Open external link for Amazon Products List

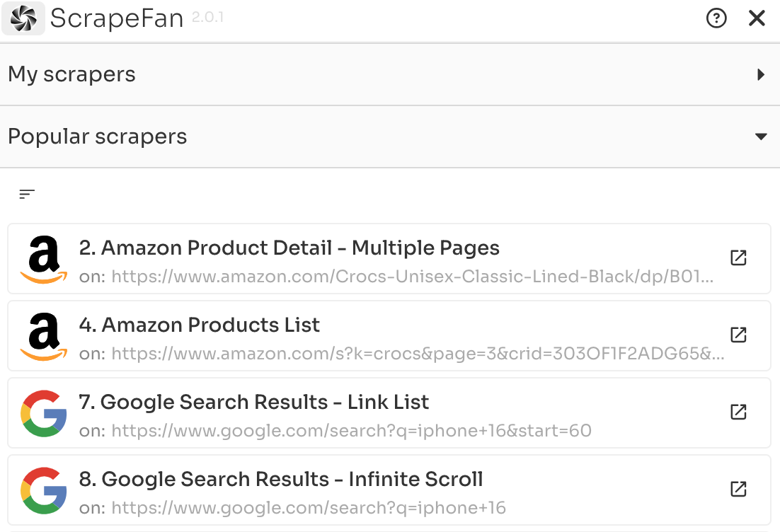[x=738, y=335]
